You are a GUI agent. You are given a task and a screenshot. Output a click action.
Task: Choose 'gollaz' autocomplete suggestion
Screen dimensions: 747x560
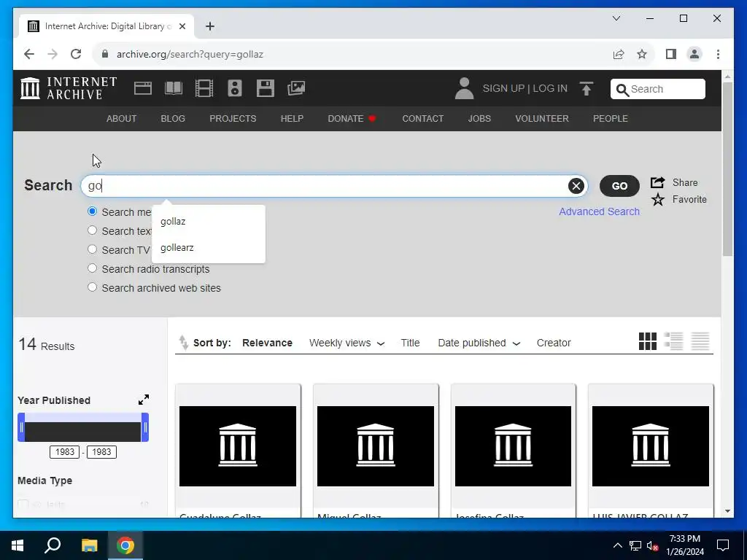[208, 222]
